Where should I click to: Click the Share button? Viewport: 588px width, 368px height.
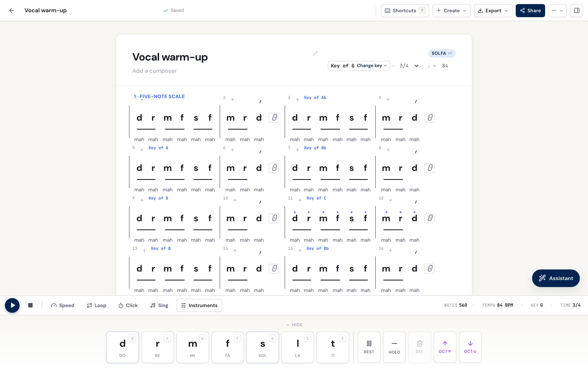[530, 10]
